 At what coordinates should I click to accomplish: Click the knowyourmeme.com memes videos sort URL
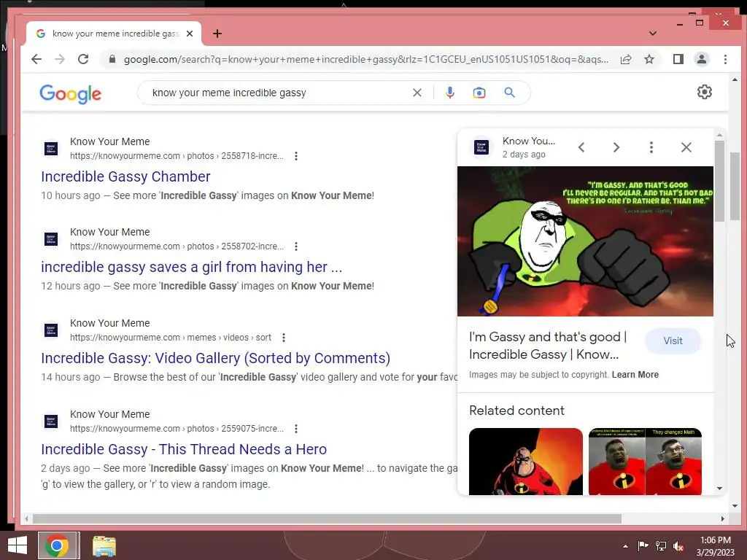tap(171, 337)
